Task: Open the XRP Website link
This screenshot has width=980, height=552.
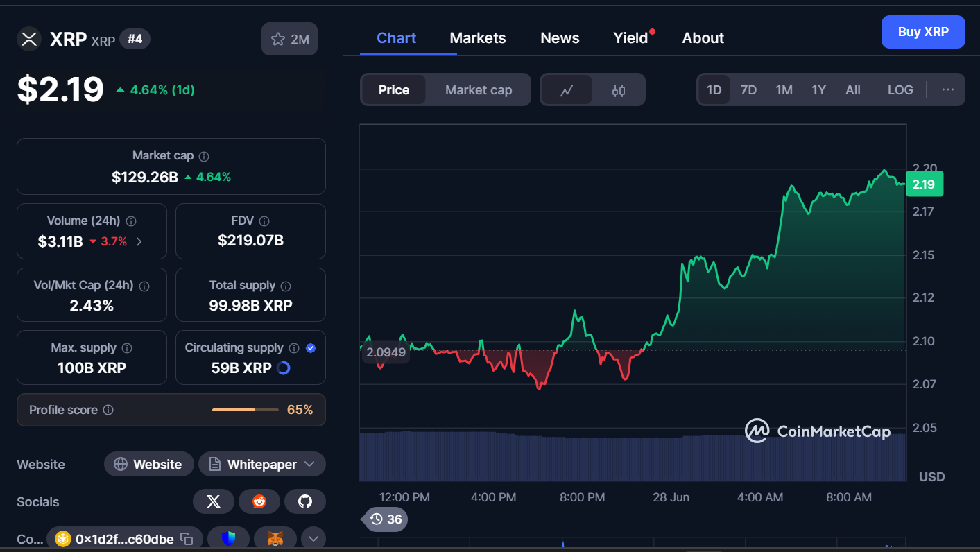Action: pos(148,464)
